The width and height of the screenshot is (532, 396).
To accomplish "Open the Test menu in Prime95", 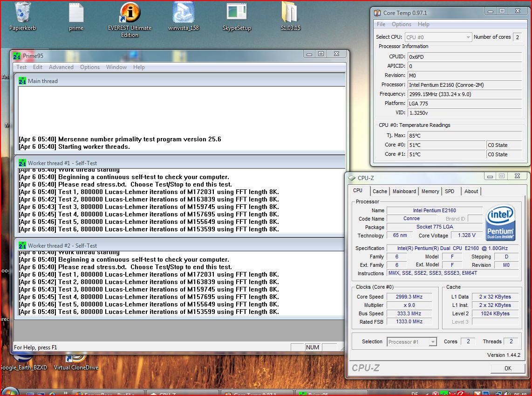I will click(x=21, y=67).
